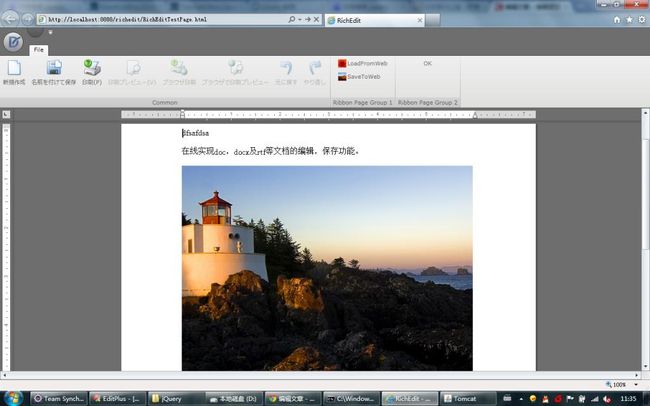Click the Browser Print (ブラウザ印刷) icon
This screenshot has height=406, width=650.
[x=179, y=68]
